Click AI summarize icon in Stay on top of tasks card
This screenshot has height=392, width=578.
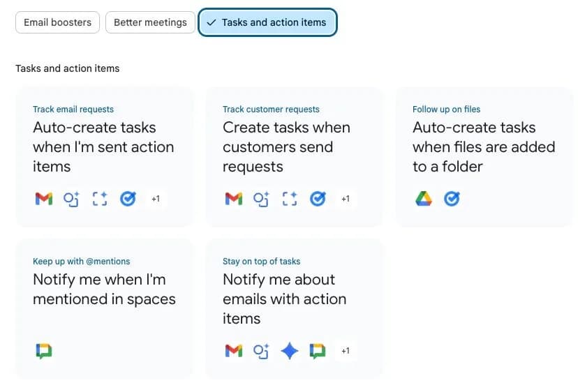click(261, 351)
